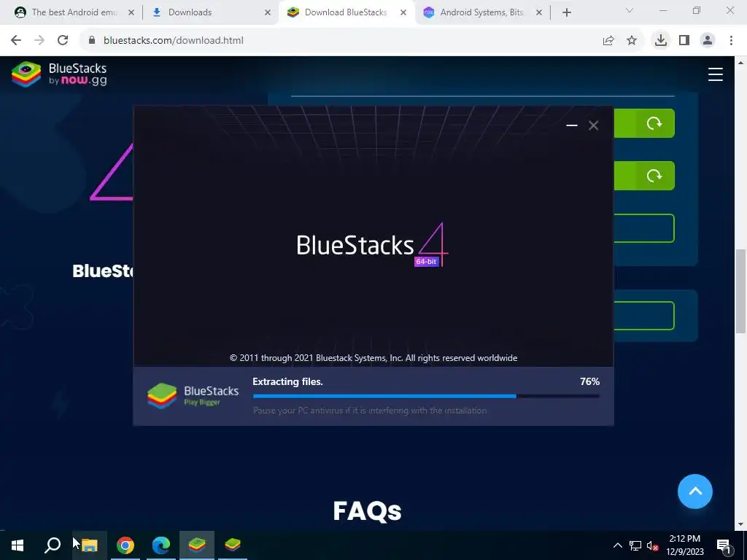Open BlueStacks site hamburger menu
The height and width of the screenshot is (560, 747).
[x=715, y=75]
